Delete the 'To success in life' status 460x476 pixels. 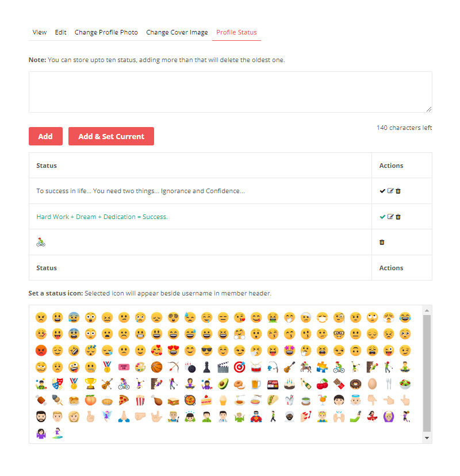click(398, 191)
